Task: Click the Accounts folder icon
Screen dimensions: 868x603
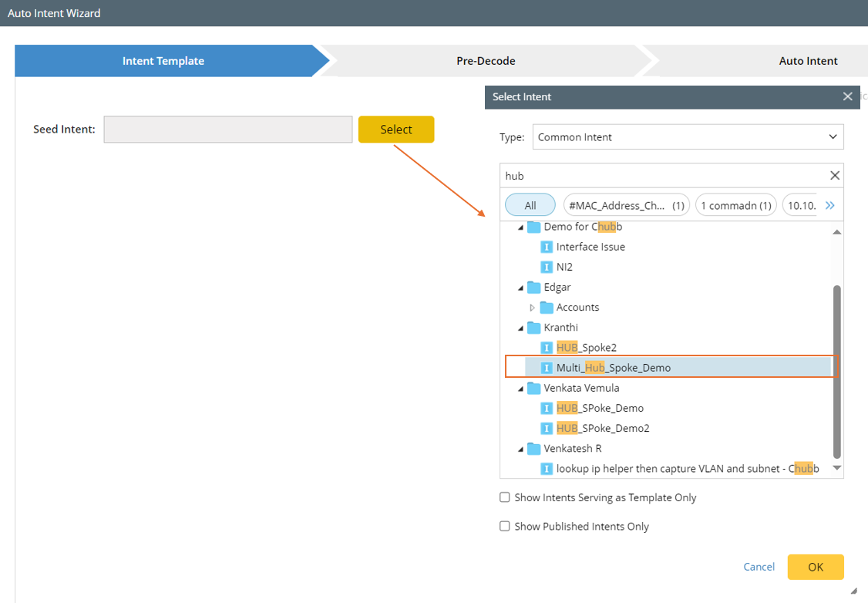Action: click(547, 307)
